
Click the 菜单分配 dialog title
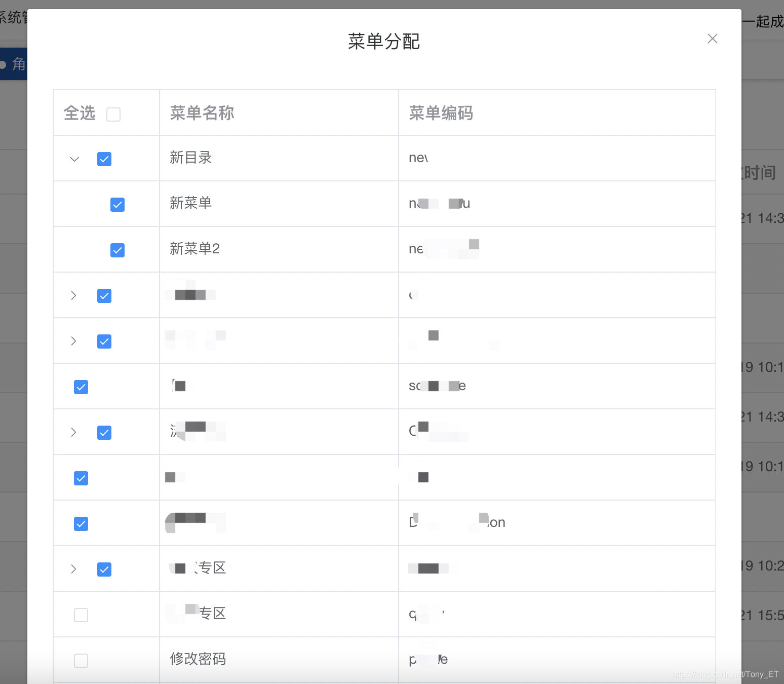click(x=384, y=42)
